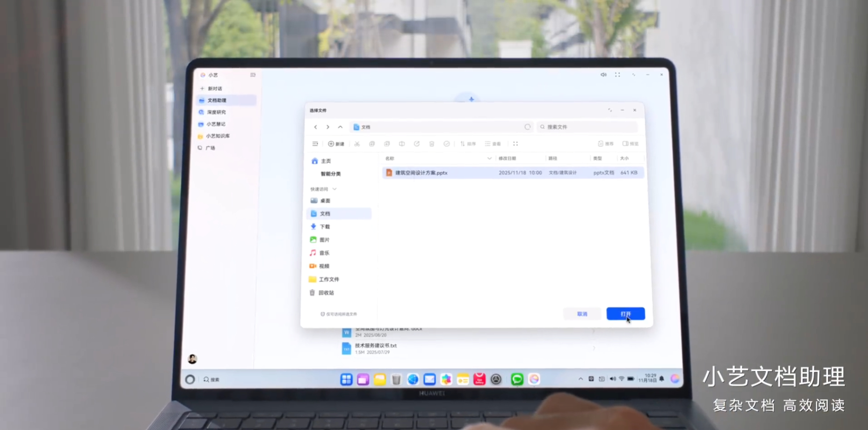Open the mail envelope dock icon

tap(429, 380)
